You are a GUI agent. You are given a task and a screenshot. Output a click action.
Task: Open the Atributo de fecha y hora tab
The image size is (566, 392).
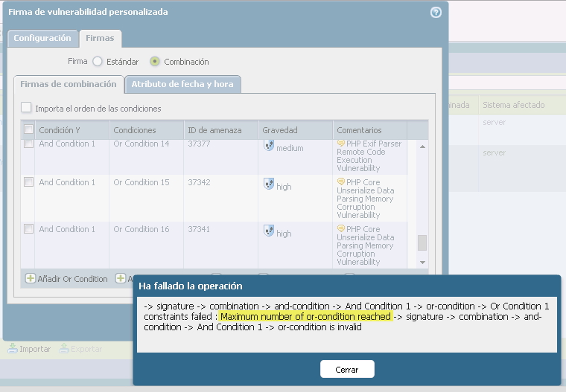[x=182, y=84]
